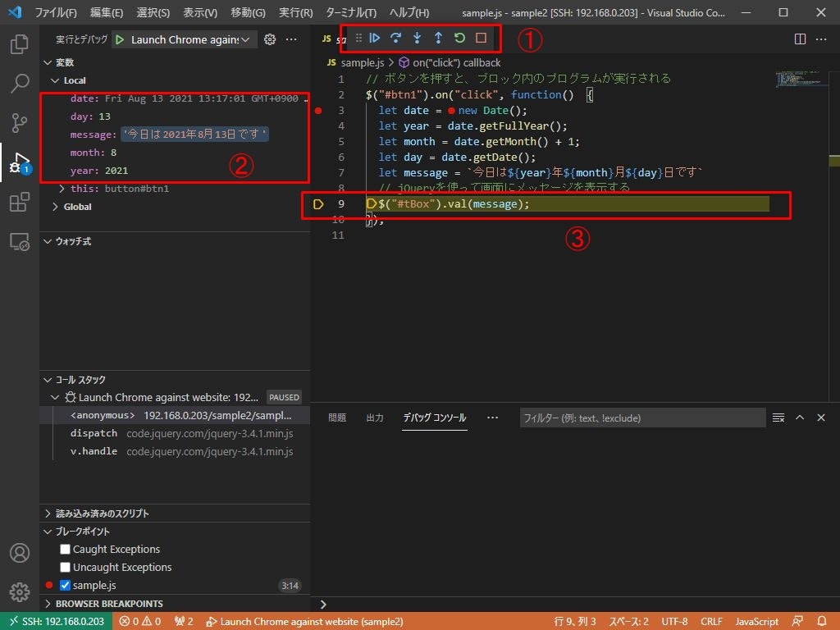The image size is (840, 630).
Task: Select the <anonymous> call stack frame
Action: pos(175,415)
